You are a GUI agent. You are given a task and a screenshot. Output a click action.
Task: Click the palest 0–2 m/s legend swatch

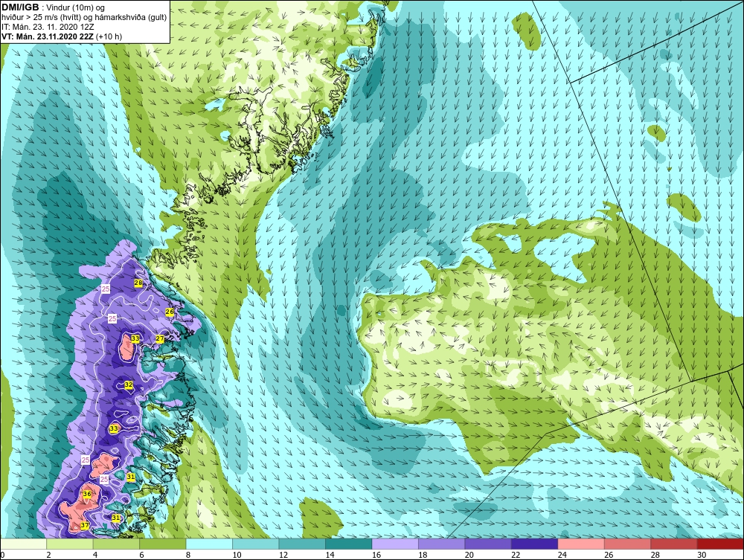coord(23,544)
